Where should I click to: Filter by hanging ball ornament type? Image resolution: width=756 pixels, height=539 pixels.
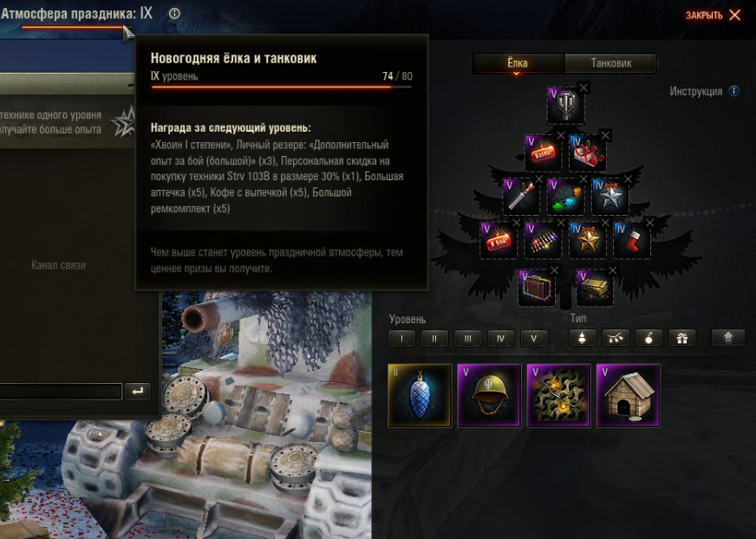[648, 338]
